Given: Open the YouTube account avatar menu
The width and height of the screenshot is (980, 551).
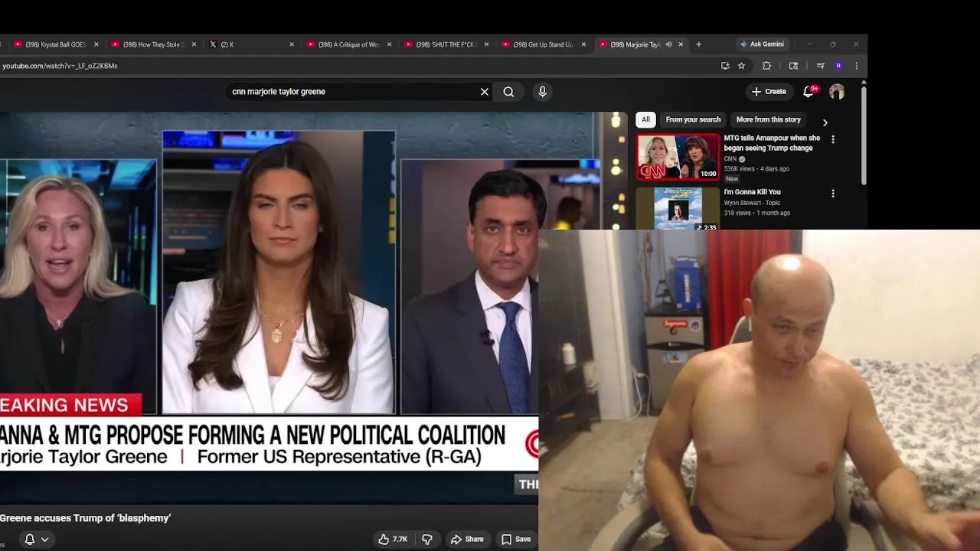Looking at the screenshot, I should coord(837,92).
